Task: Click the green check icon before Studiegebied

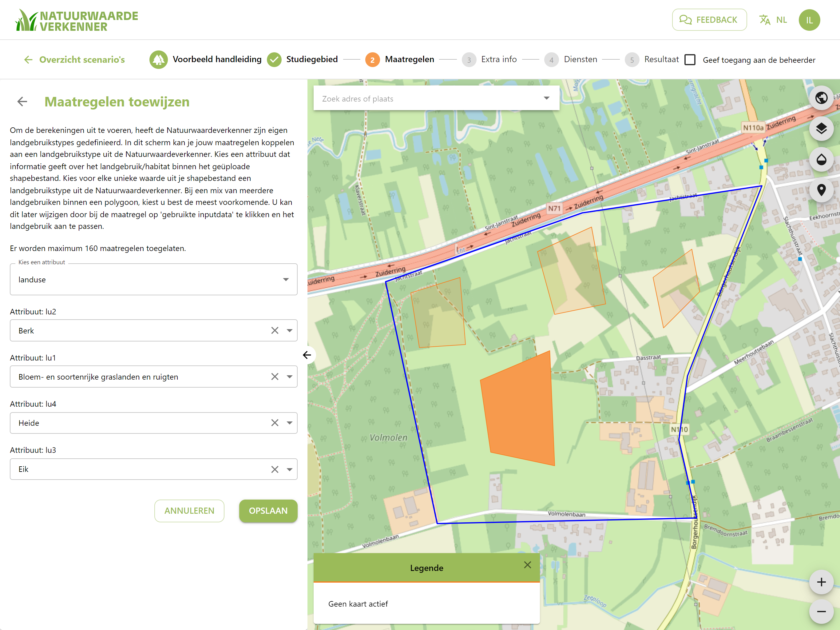Action: pos(274,60)
